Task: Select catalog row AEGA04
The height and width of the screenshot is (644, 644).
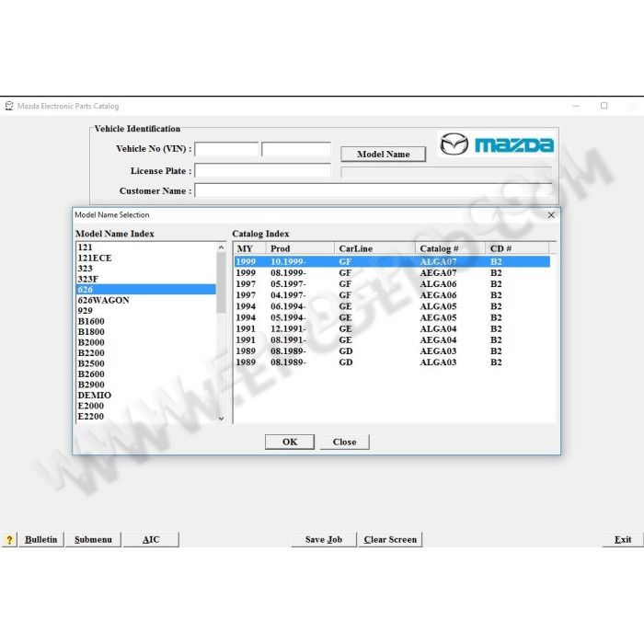Action: point(392,339)
